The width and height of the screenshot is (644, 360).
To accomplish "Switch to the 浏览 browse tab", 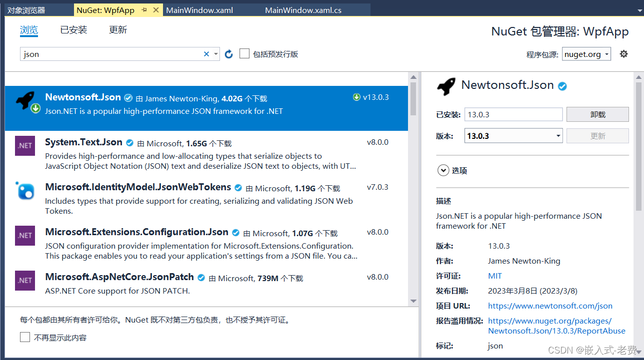I will point(29,30).
